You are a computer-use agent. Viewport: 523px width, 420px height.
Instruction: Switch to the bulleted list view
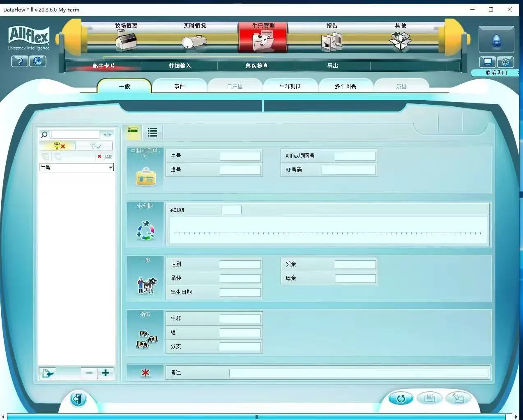click(x=152, y=132)
